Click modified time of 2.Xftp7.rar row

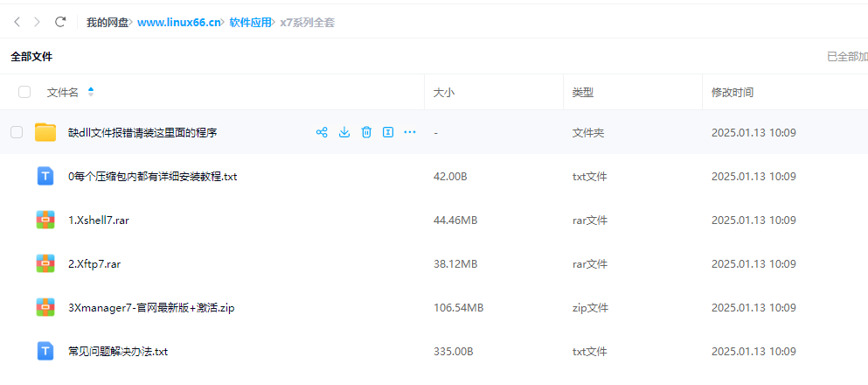[x=753, y=264]
